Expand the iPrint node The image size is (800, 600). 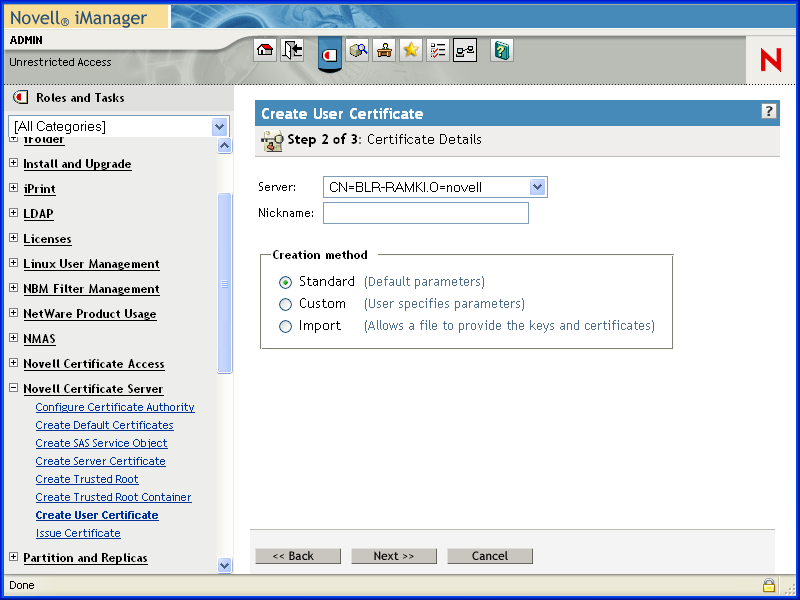click(14, 188)
